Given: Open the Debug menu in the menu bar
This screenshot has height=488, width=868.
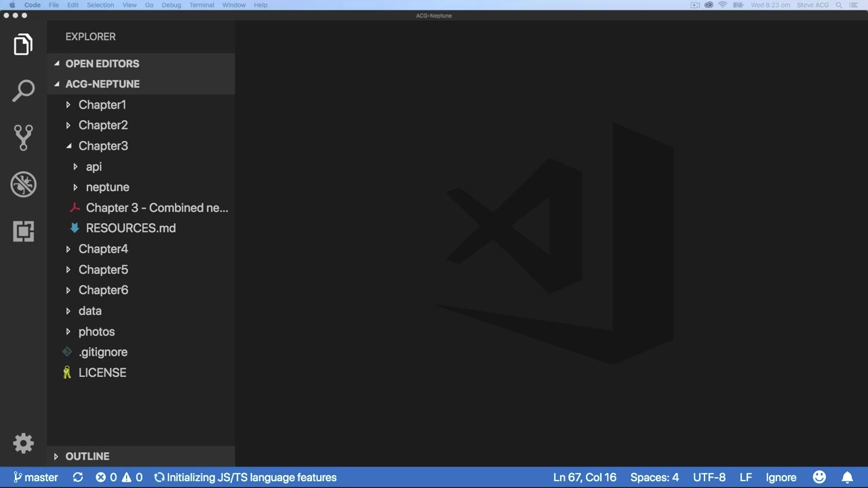Looking at the screenshot, I should 172,5.
